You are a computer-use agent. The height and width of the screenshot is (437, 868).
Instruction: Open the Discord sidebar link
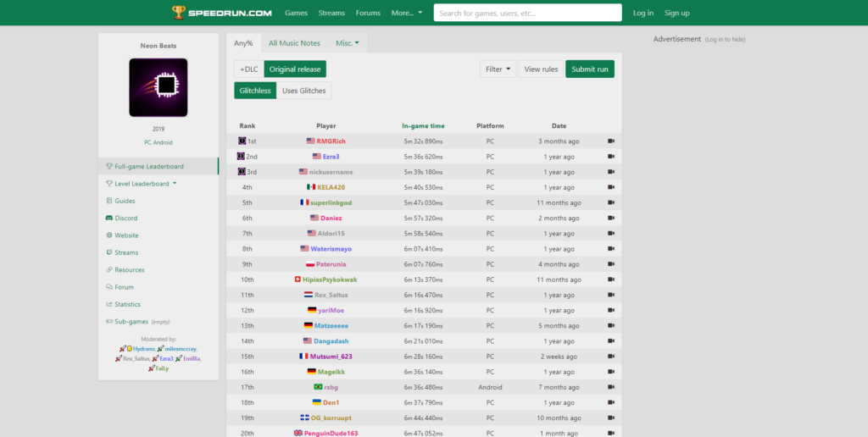[122, 218]
